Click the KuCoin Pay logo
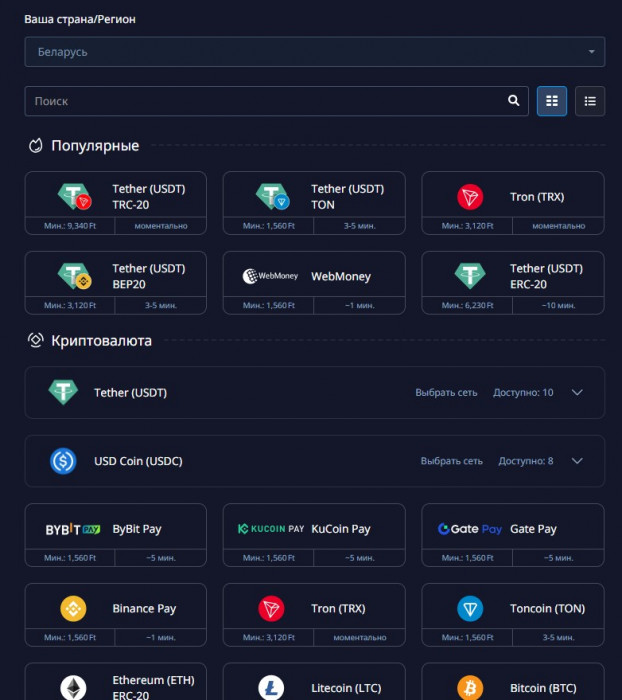The width and height of the screenshot is (622, 700). pos(271,529)
